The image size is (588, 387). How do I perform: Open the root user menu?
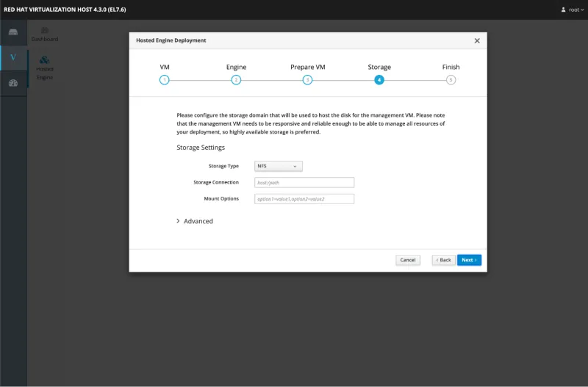tap(570, 10)
